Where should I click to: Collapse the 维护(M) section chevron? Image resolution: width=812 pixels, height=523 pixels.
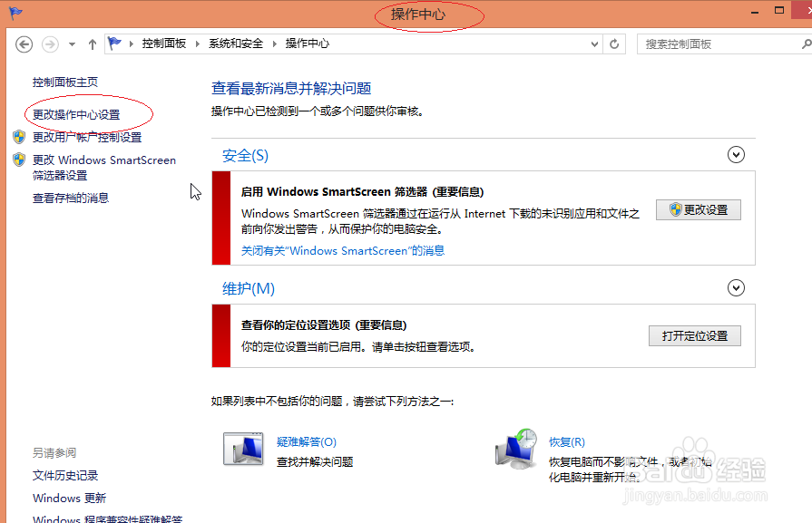tap(736, 287)
